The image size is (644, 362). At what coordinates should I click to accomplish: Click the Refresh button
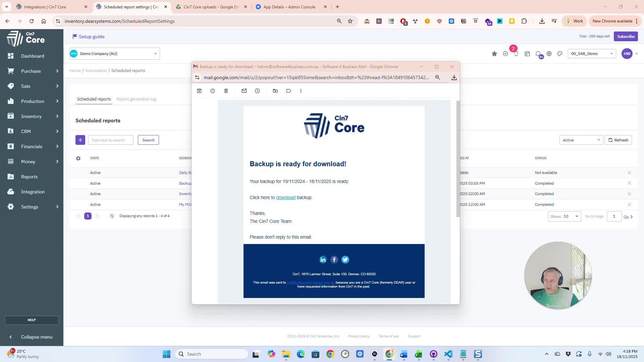pyautogui.click(x=618, y=140)
